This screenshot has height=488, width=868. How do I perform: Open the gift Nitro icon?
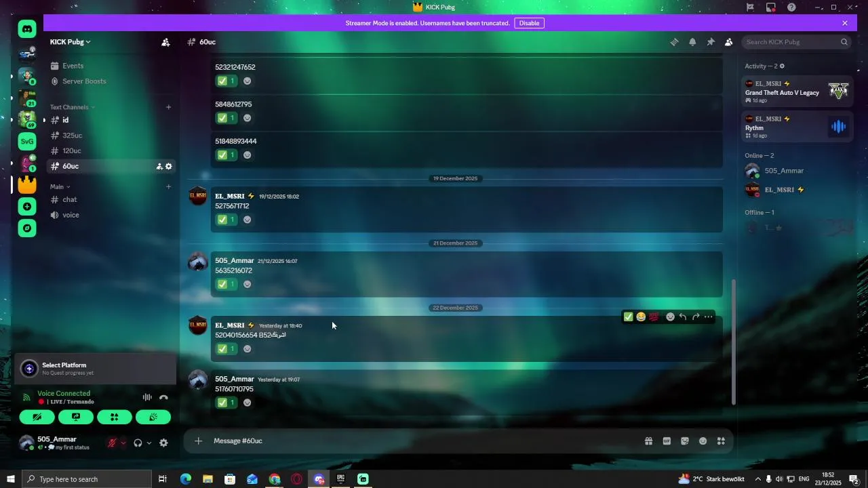point(648,441)
